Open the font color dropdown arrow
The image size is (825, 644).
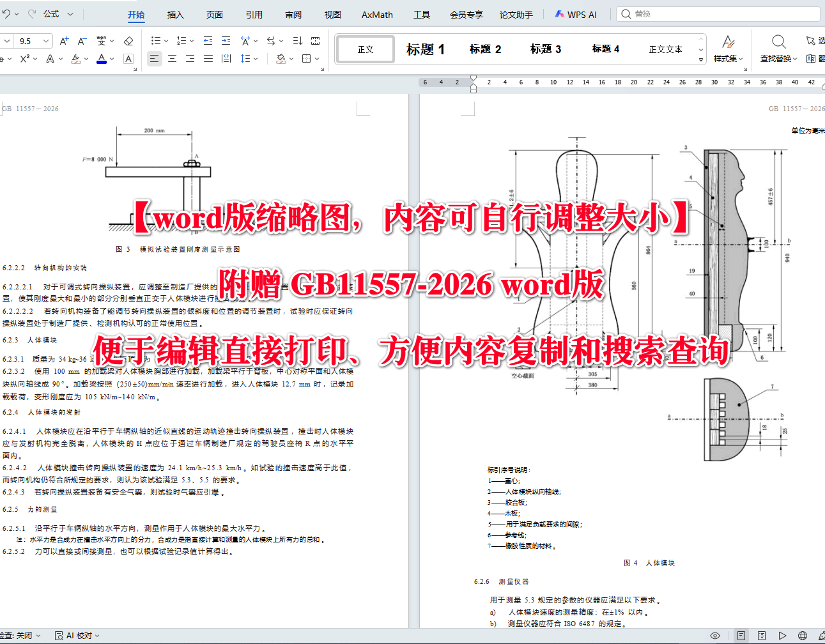click(112, 59)
